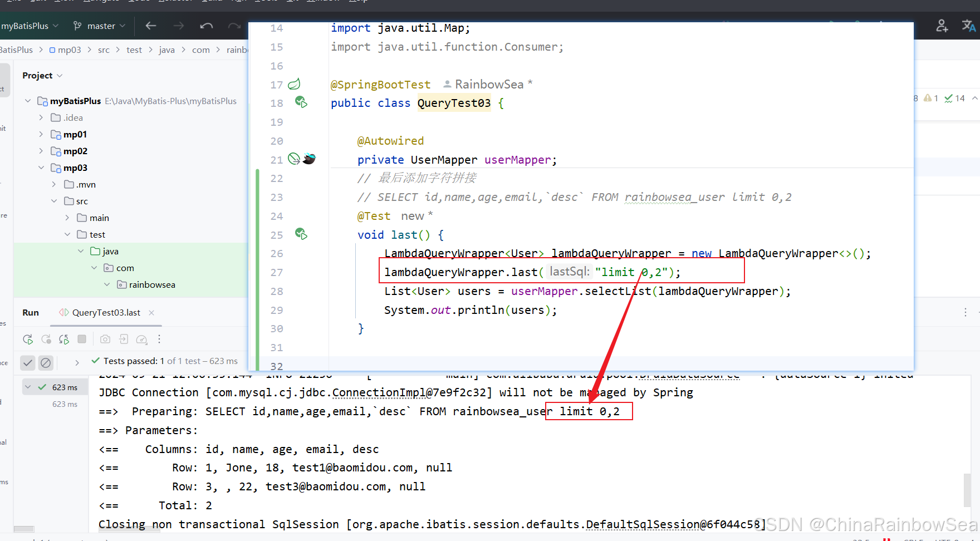Open the warnings indicator showing 1

[931, 98]
